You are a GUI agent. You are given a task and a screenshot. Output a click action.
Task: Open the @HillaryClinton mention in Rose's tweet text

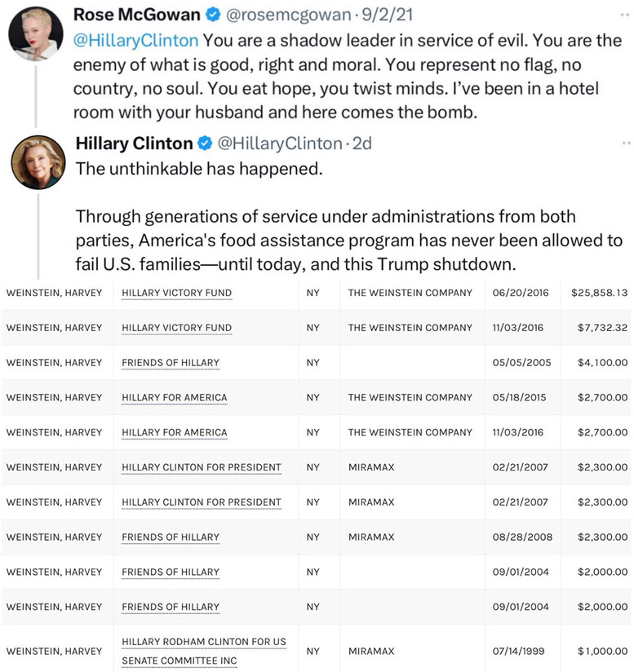[x=136, y=41]
